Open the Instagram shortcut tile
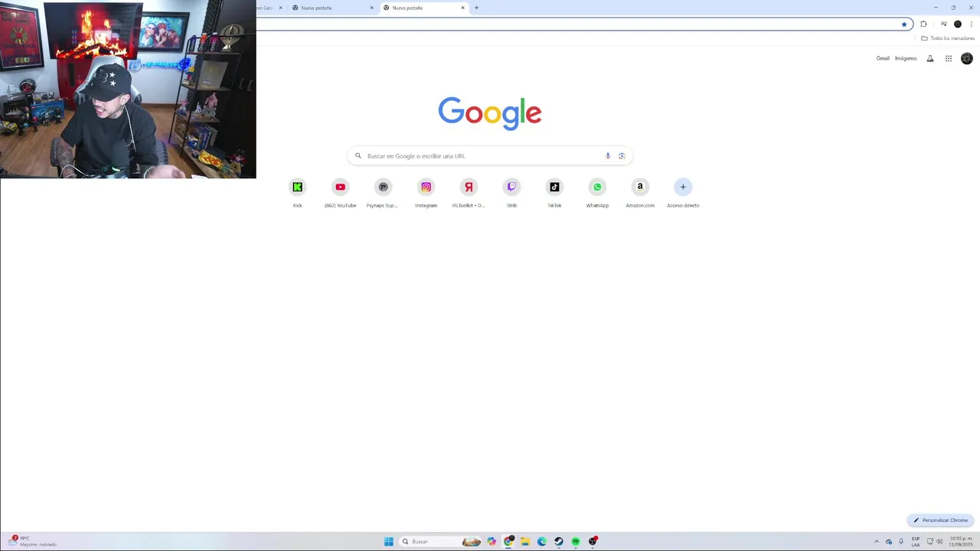980x551 pixels. click(x=426, y=193)
